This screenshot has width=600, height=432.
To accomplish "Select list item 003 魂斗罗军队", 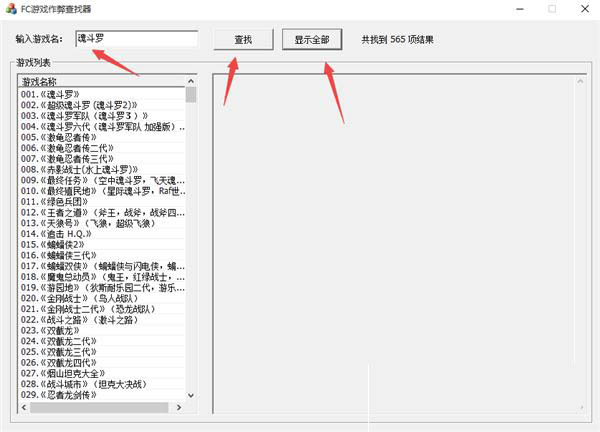I will click(101, 116).
